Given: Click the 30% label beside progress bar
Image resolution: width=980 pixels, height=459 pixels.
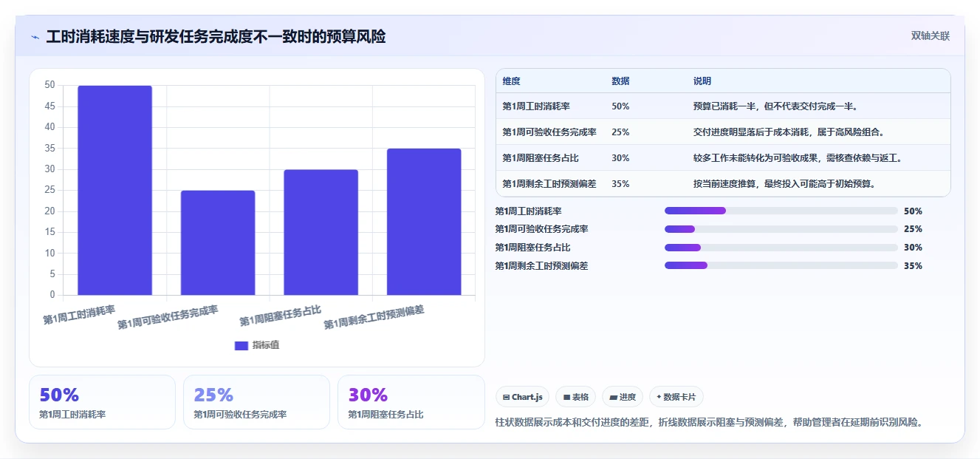Looking at the screenshot, I should pyautogui.click(x=913, y=248).
